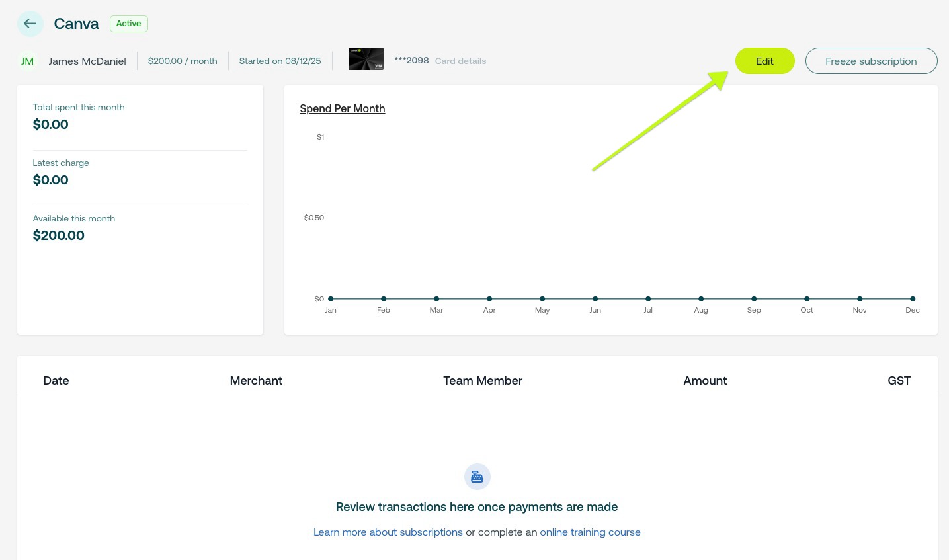The image size is (949, 560).
Task: Click the Date column header
Action: 56,381
